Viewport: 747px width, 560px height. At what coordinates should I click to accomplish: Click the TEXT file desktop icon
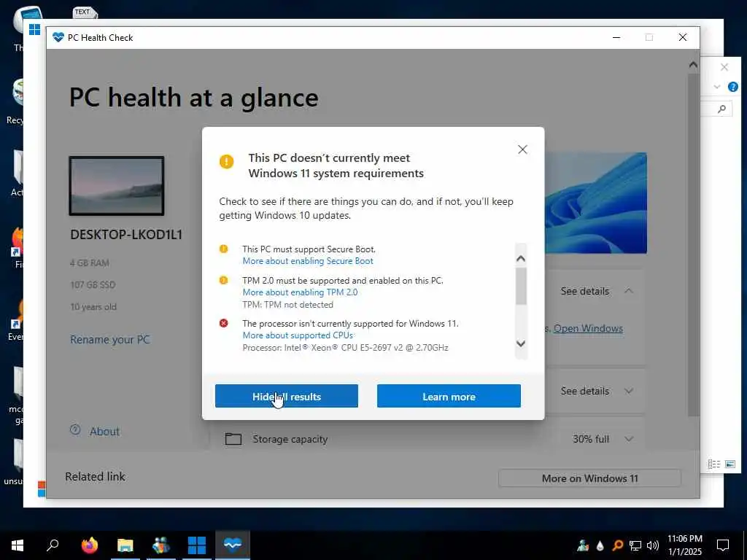(84, 12)
